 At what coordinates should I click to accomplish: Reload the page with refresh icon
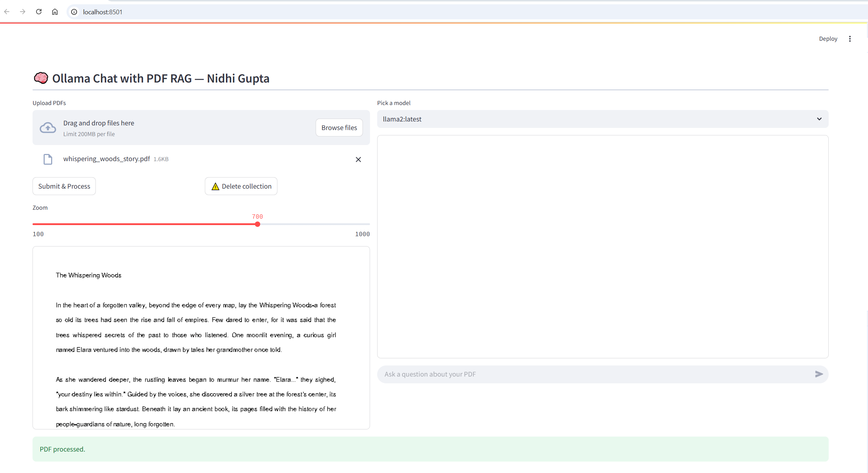click(39, 12)
